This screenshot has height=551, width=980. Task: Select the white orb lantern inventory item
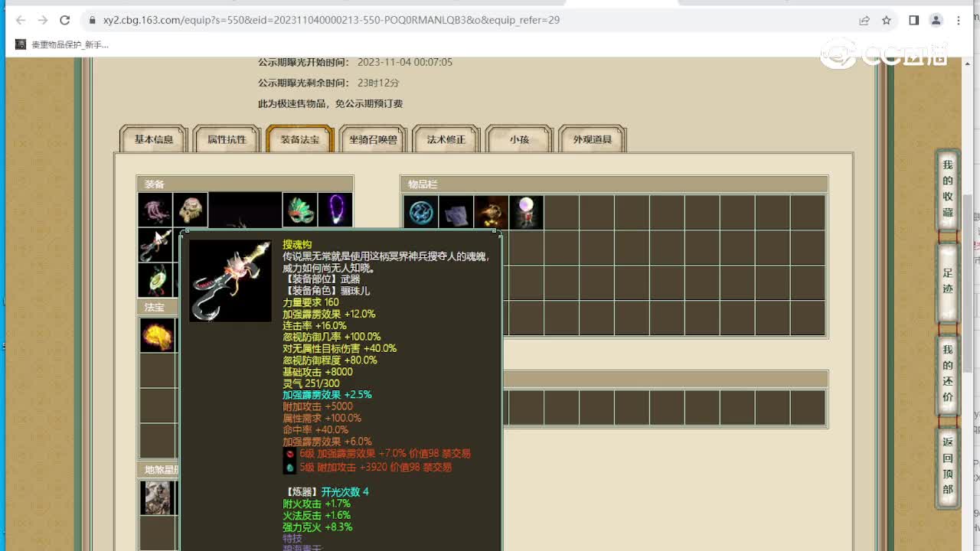[526, 212]
